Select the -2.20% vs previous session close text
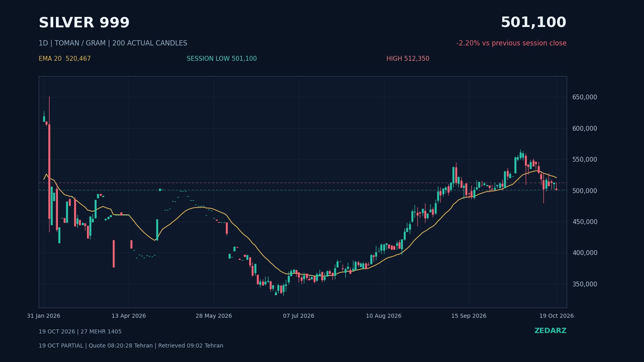Viewport: 644px width, 362px height. pos(511,43)
